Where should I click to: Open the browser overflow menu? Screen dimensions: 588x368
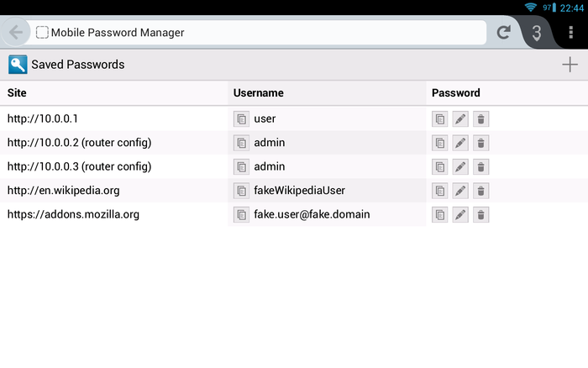tap(571, 33)
